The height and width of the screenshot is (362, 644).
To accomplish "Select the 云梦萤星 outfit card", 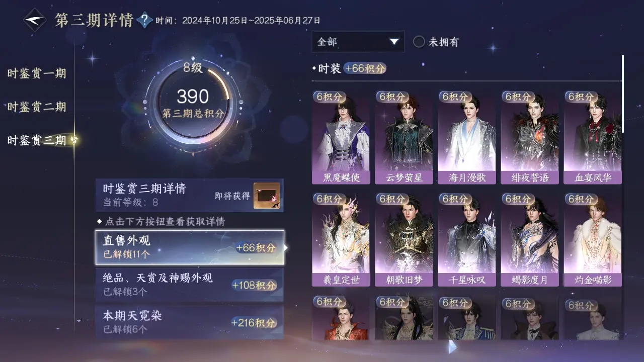I will (405, 137).
